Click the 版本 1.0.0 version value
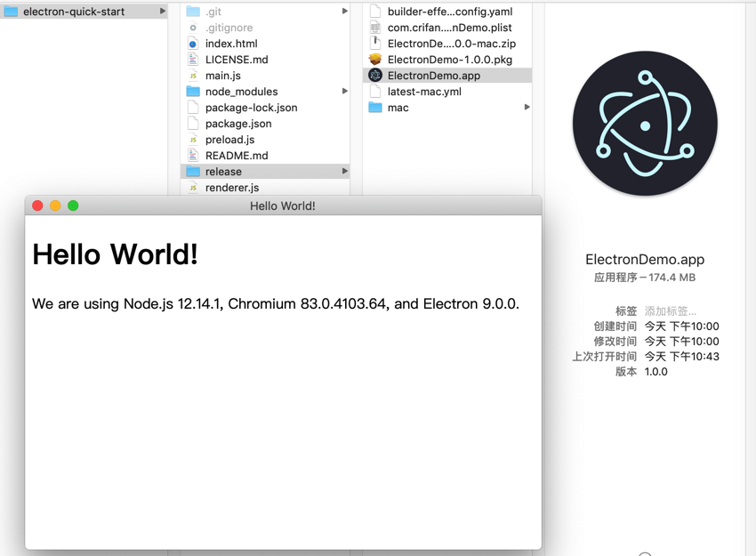This screenshot has height=556, width=756. click(x=655, y=372)
